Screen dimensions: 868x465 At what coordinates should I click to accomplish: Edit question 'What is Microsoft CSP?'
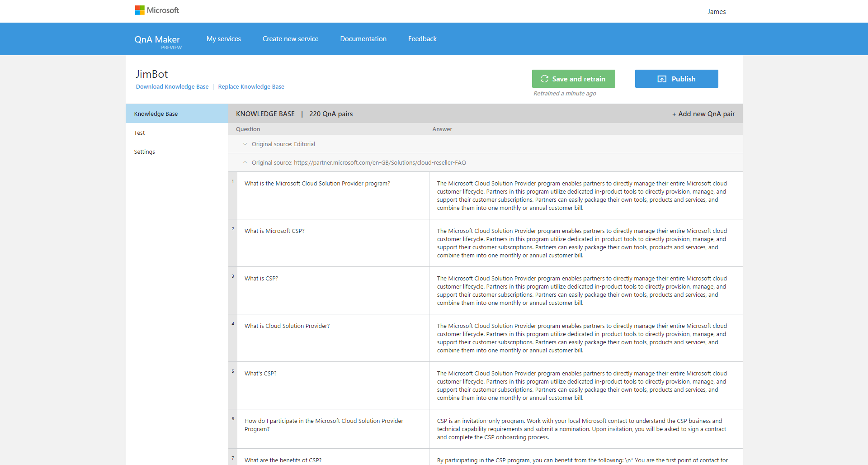(x=333, y=243)
